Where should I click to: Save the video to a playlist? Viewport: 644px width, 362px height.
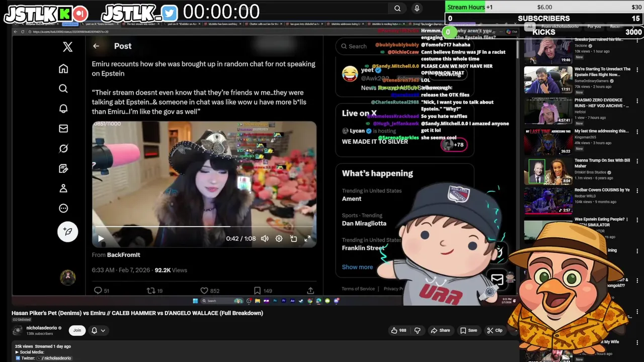468,330
